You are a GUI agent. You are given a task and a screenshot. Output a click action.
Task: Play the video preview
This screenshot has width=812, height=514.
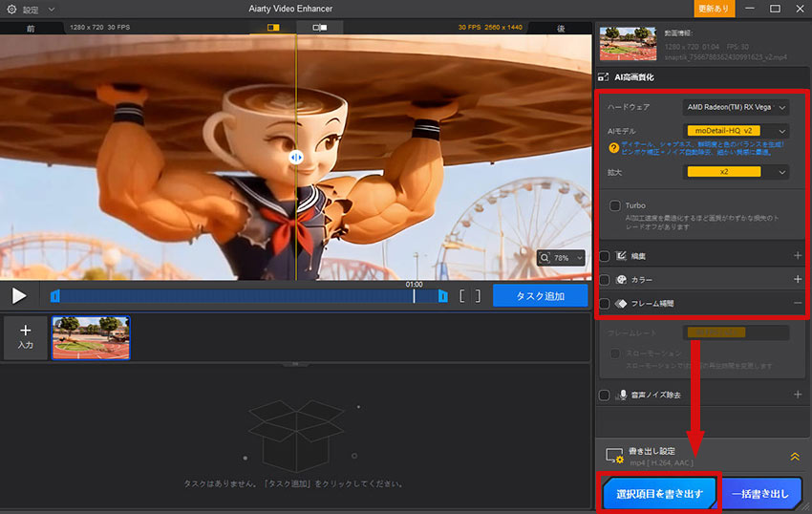[19, 296]
